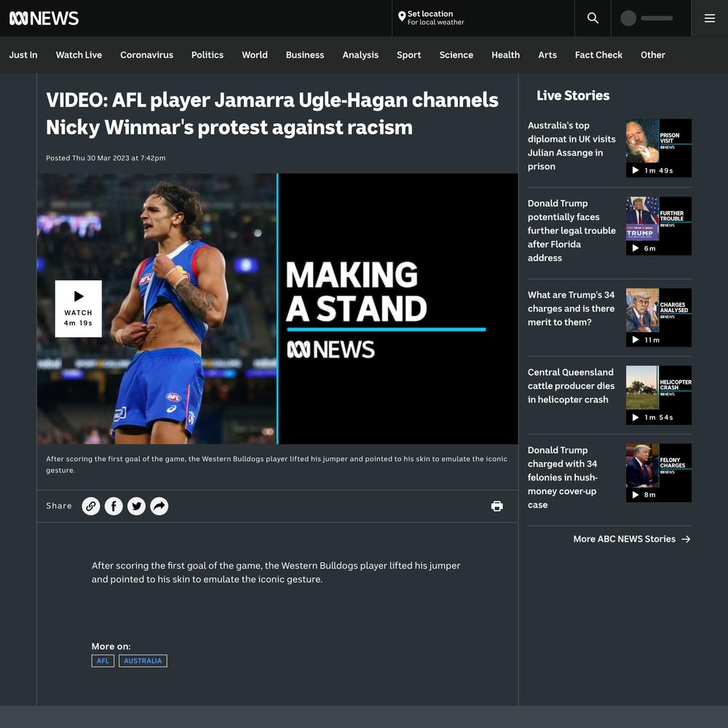Open Julian Assange prison visit story
This screenshot has width=728, height=728.
pos(571,146)
